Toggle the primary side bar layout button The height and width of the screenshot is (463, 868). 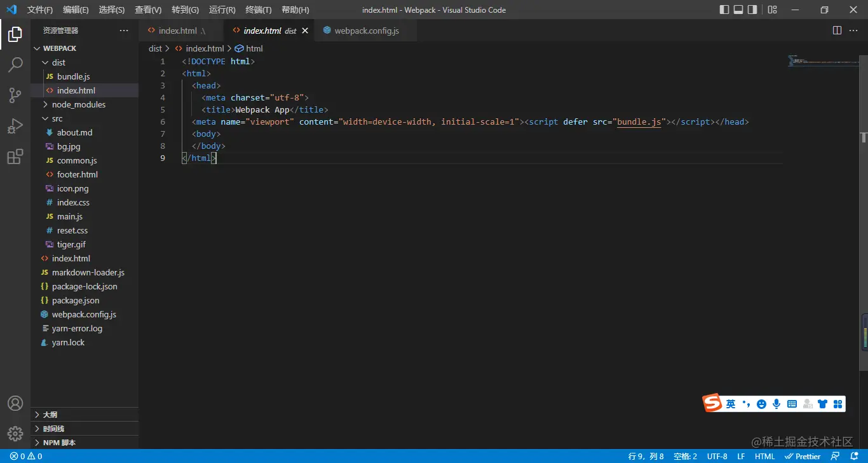pos(724,10)
